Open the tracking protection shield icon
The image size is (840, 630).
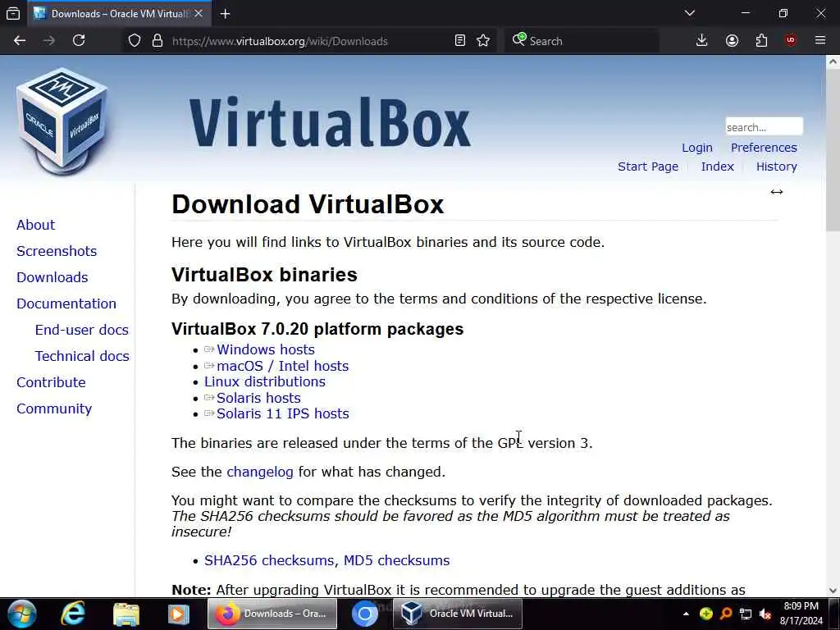click(x=135, y=41)
